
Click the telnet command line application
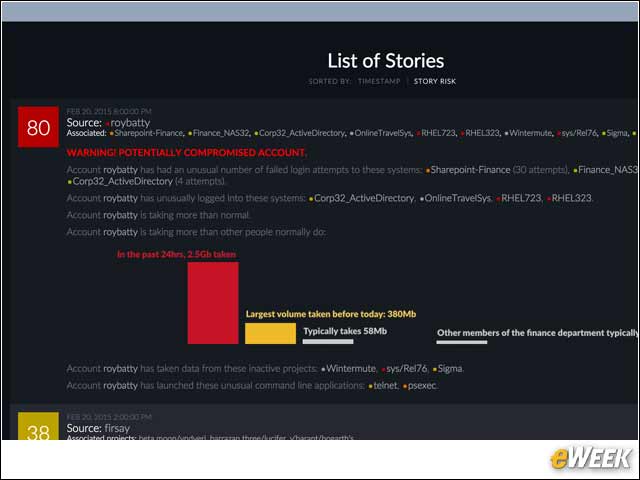385,386
